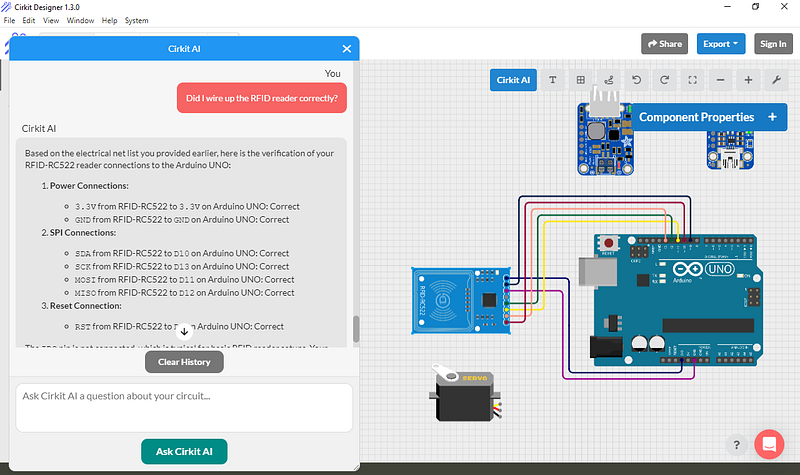Screen dimensions: 800x475
Task: Click the wire routing tool icon
Action: coord(609,80)
